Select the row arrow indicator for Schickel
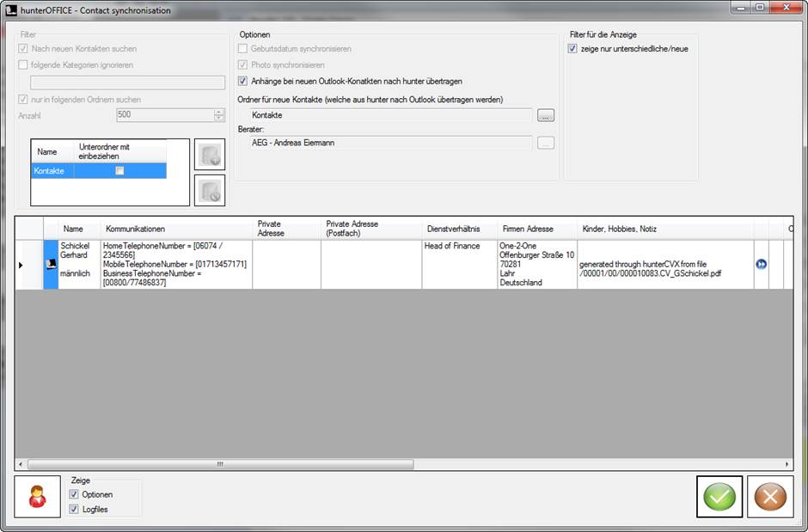Image resolution: width=808 pixels, height=532 pixels. coord(21,264)
